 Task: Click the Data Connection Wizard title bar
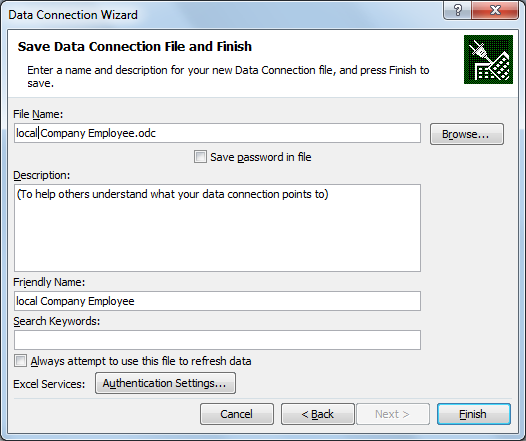pos(221,15)
